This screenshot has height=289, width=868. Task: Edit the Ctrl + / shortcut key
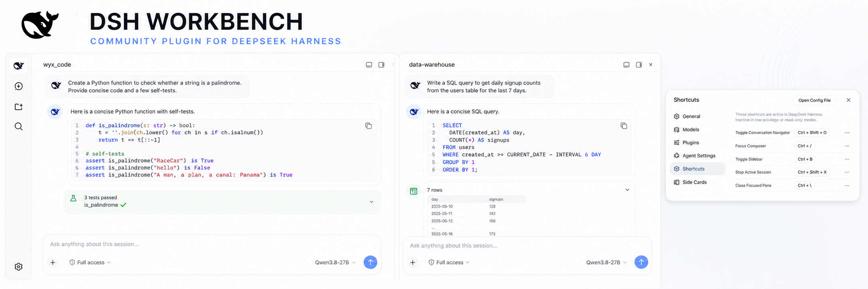click(x=804, y=146)
